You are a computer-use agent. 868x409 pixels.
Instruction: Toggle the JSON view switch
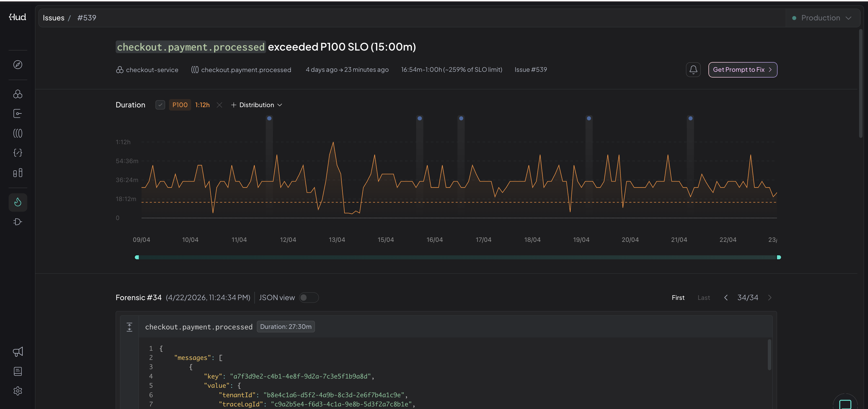(308, 298)
